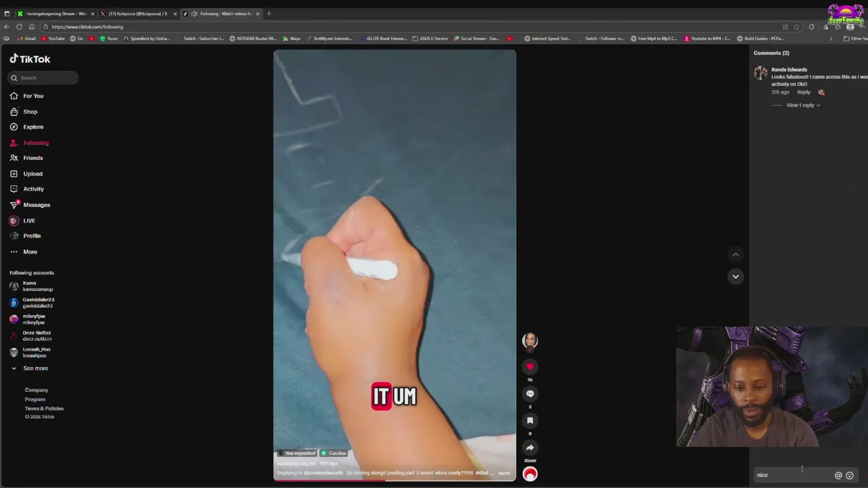The width and height of the screenshot is (868, 488).
Task: Open the emoji picker in the comment box
Action: (850, 476)
